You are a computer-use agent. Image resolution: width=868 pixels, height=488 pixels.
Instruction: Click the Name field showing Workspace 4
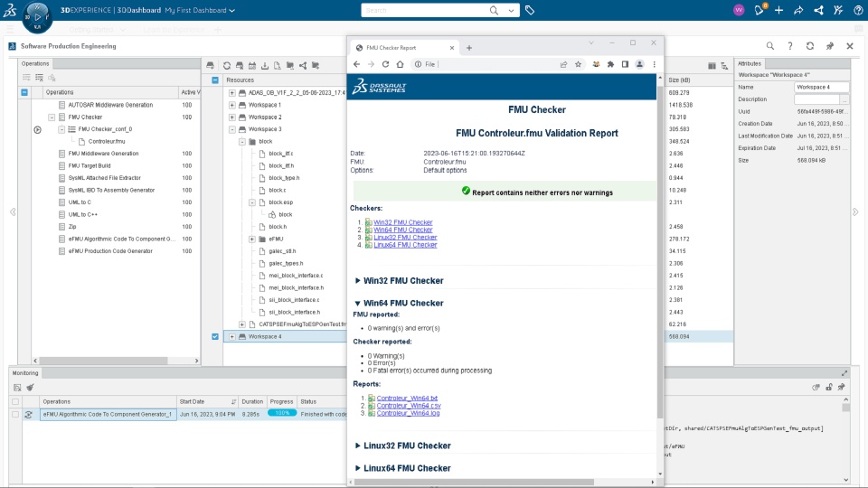coord(822,88)
